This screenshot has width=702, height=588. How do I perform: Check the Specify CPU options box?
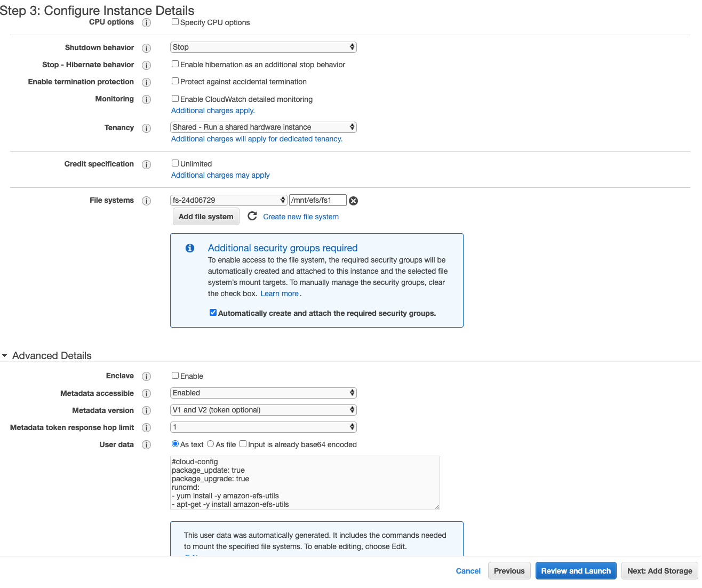(175, 22)
